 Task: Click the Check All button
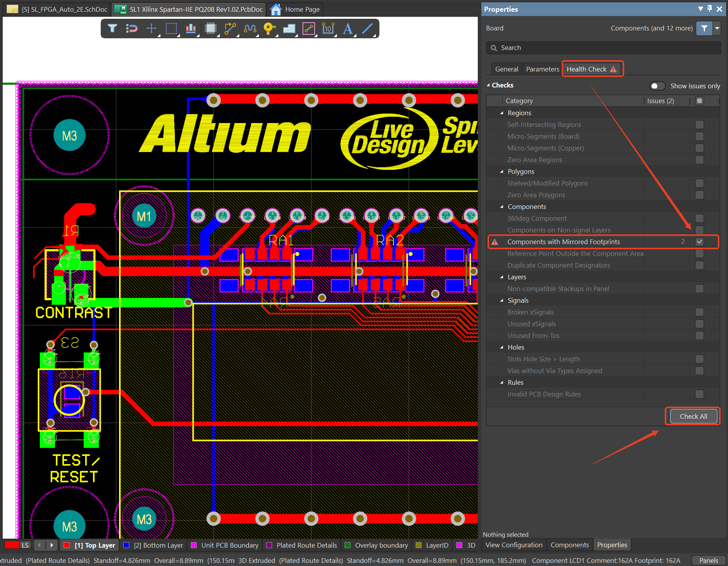tap(693, 416)
